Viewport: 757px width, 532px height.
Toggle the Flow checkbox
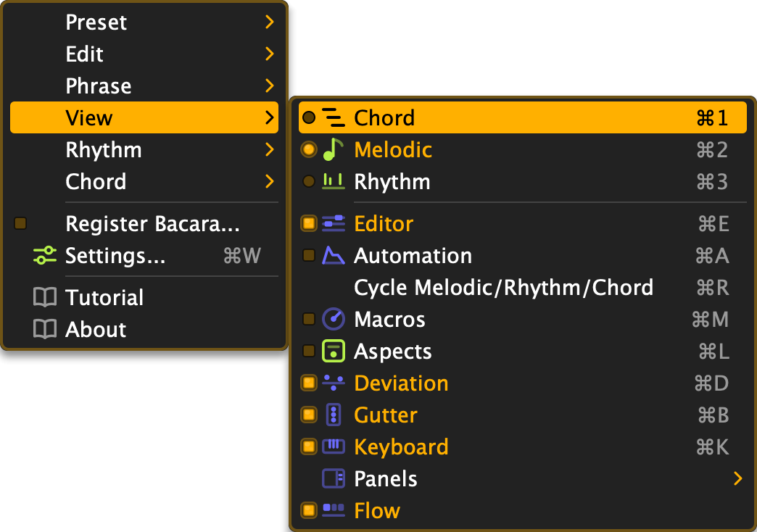pyautogui.click(x=308, y=510)
